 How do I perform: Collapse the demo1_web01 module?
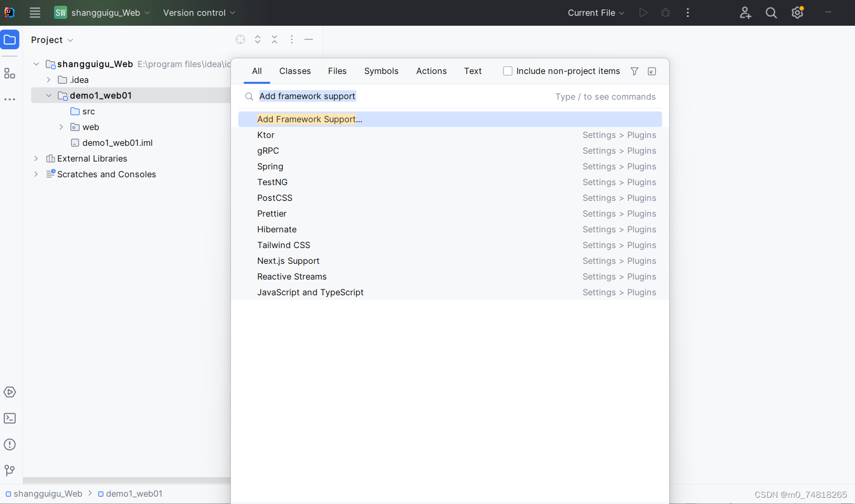[49, 95]
